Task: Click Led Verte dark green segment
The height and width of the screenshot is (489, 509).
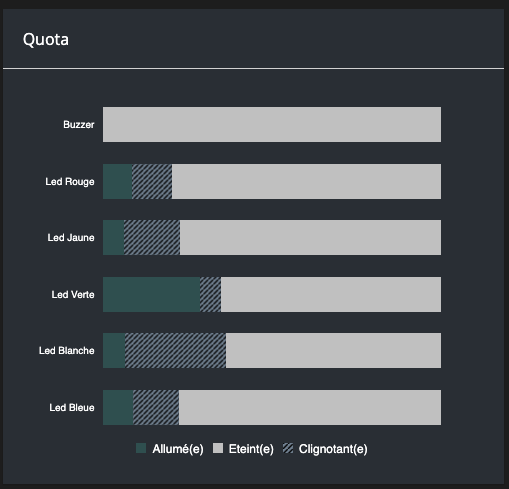Action: pos(151,294)
